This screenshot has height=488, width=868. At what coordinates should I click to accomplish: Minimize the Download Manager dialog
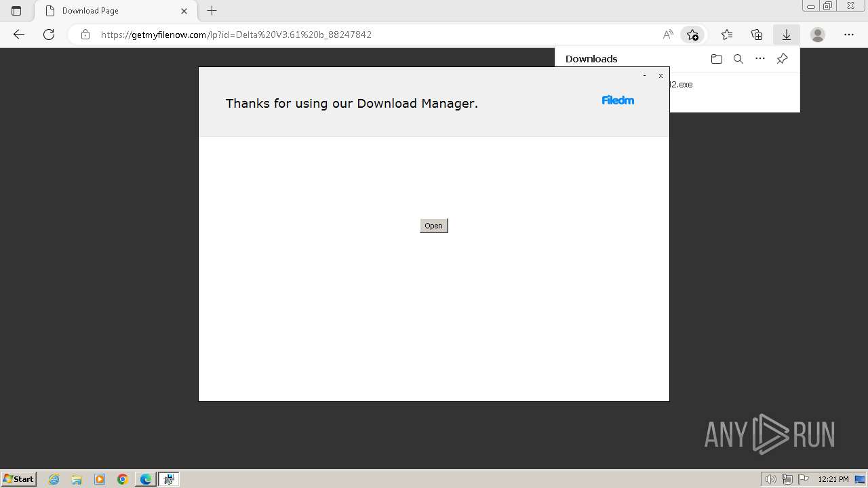[x=644, y=76]
